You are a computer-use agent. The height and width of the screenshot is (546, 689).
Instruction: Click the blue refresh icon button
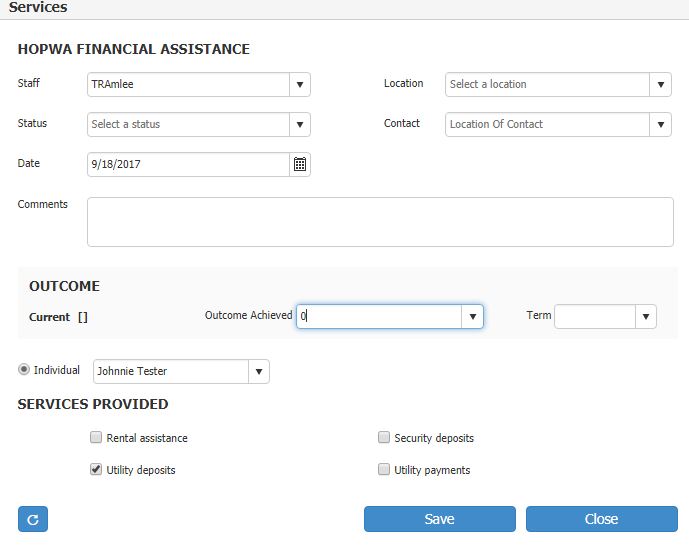tap(33, 519)
